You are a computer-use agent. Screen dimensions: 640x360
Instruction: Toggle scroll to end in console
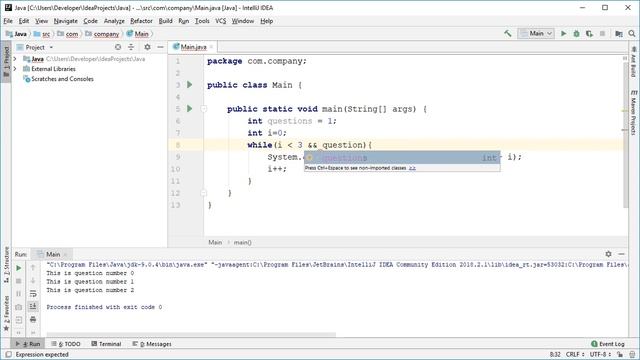coord(33,307)
